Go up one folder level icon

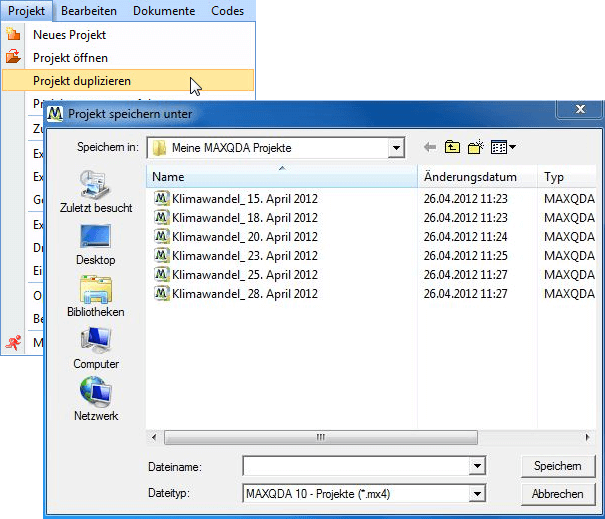click(x=452, y=147)
